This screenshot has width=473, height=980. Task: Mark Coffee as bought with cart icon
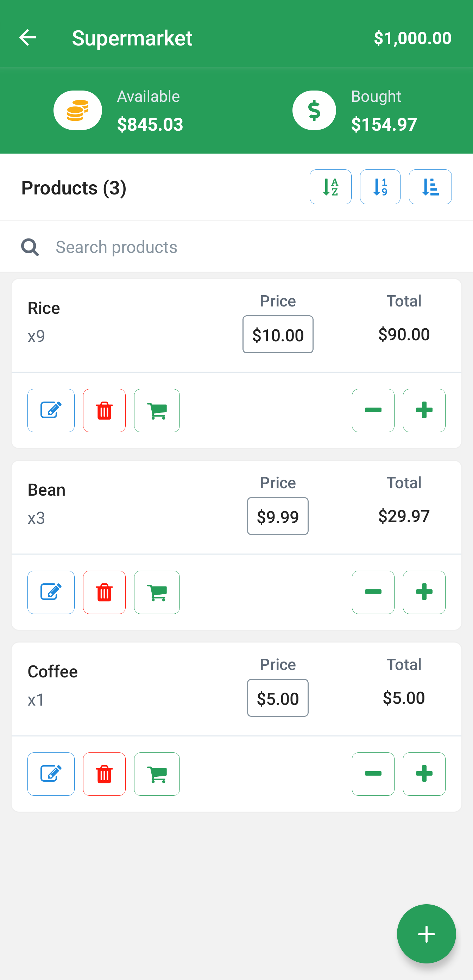(157, 774)
